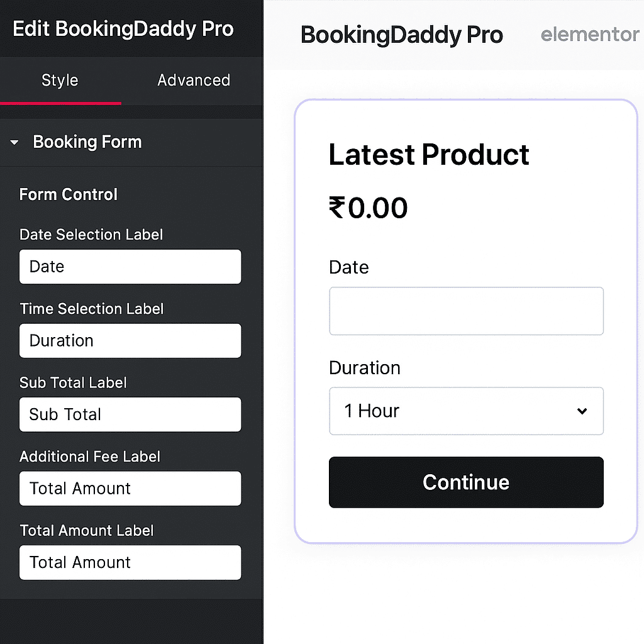Image resolution: width=644 pixels, height=644 pixels.
Task: Click the ₹0.00 price text
Action: coord(369,208)
